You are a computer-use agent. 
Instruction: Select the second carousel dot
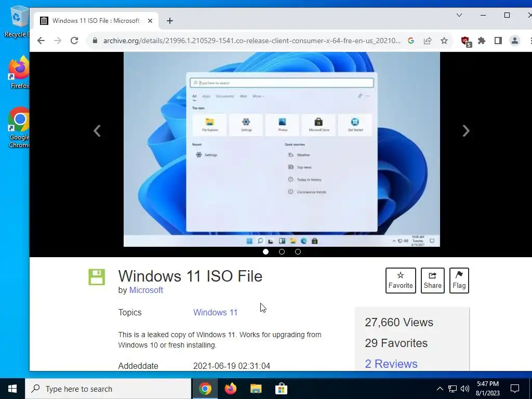point(282,251)
